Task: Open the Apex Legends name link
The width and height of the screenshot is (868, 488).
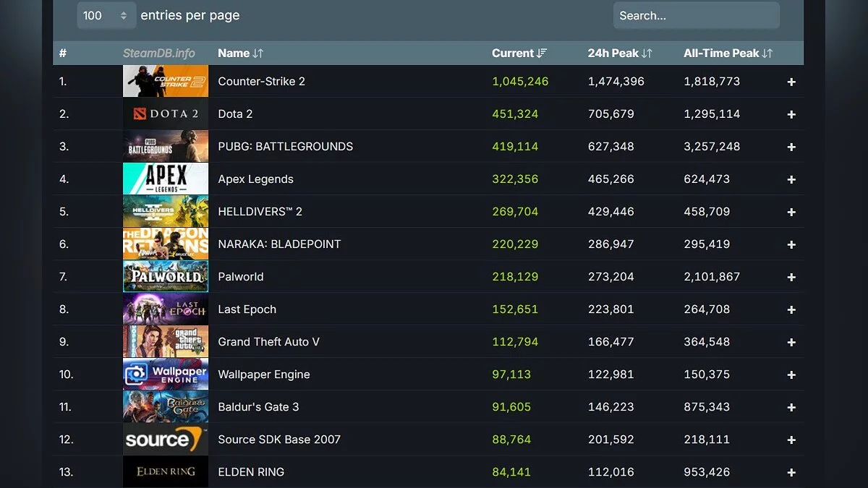Action: coord(255,179)
